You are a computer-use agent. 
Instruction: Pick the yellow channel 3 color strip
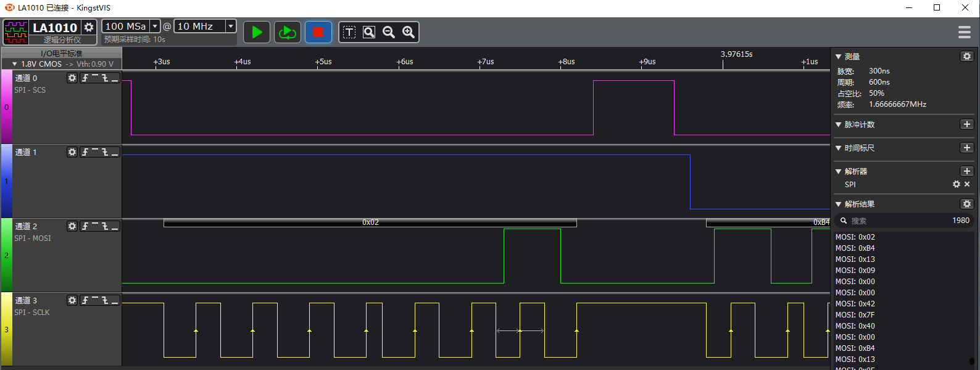click(6, 329)
